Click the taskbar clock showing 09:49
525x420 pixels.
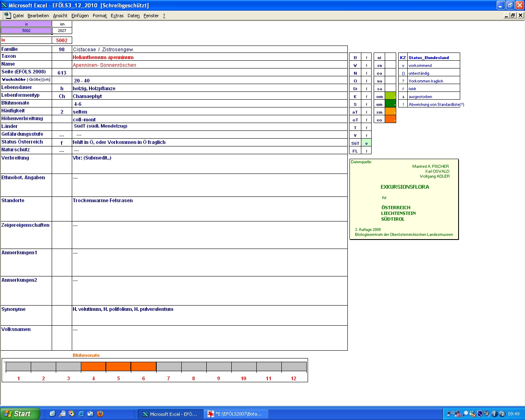pos(514,414)
